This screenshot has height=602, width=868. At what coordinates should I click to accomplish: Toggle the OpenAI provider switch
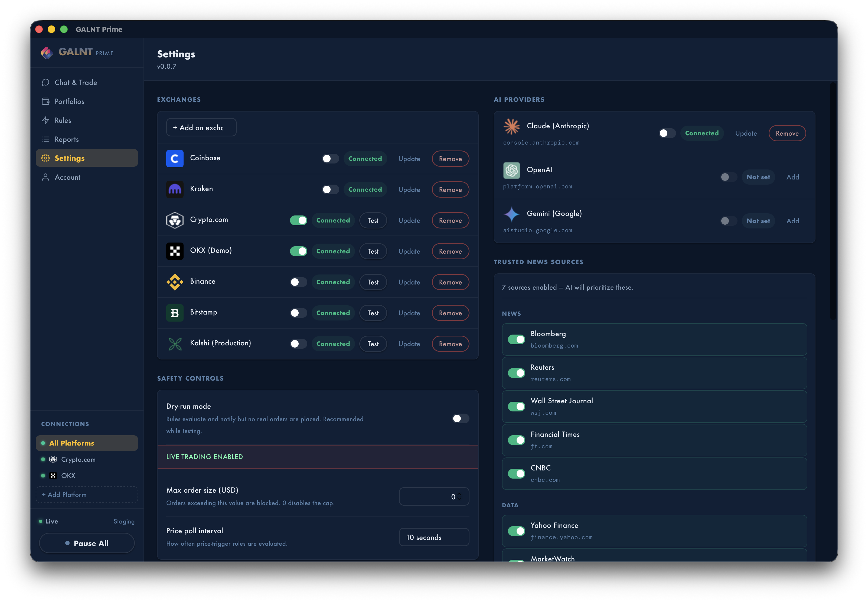click(x=728, y=177)
